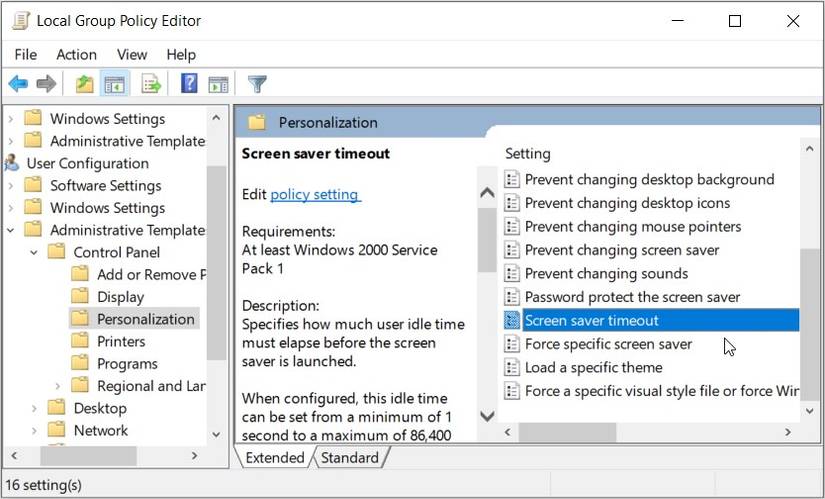Click the User Configuration node icon

pyautogui.click(x=12, y=163)
